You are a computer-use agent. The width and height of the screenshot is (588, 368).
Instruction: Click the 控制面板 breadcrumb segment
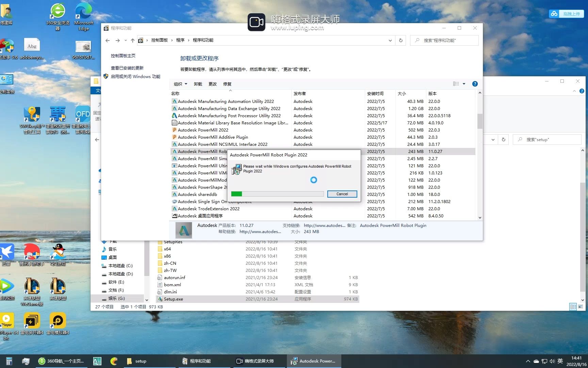coord(160,40)
